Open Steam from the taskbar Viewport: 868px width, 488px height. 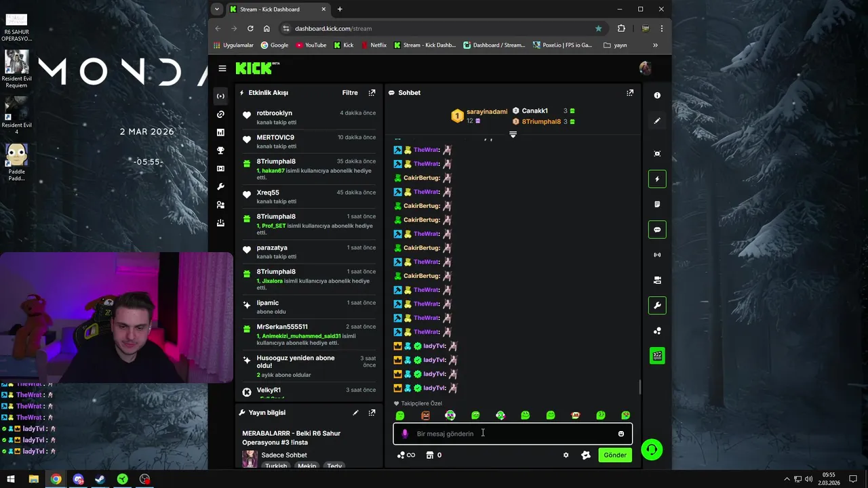pyautogui.click(x=100, y=479)
